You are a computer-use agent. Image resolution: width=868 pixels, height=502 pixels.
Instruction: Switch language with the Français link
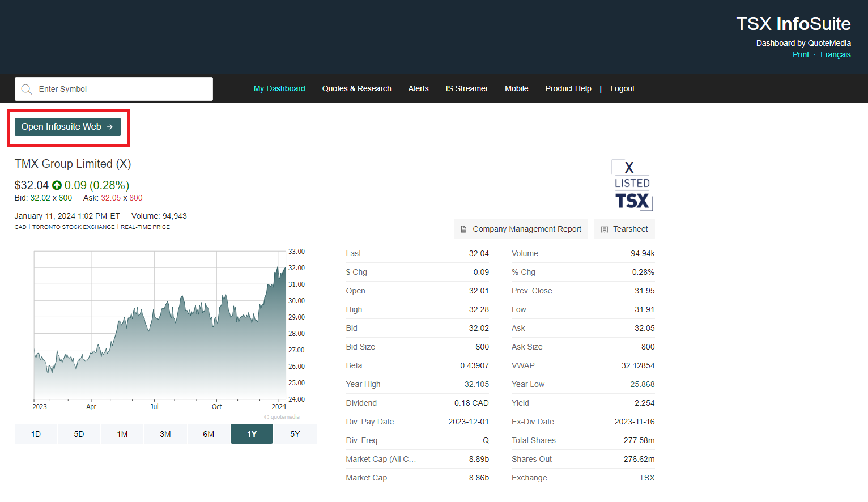click(x=836, y=54)
